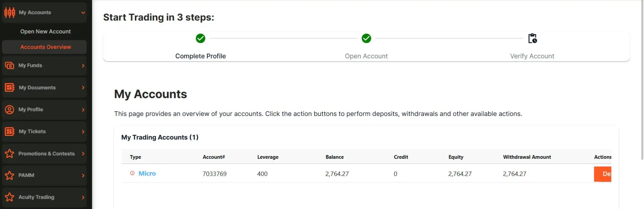Expand the My Funds submenu arrow
The image size is (644, 209).
click(x=83, y=65)
